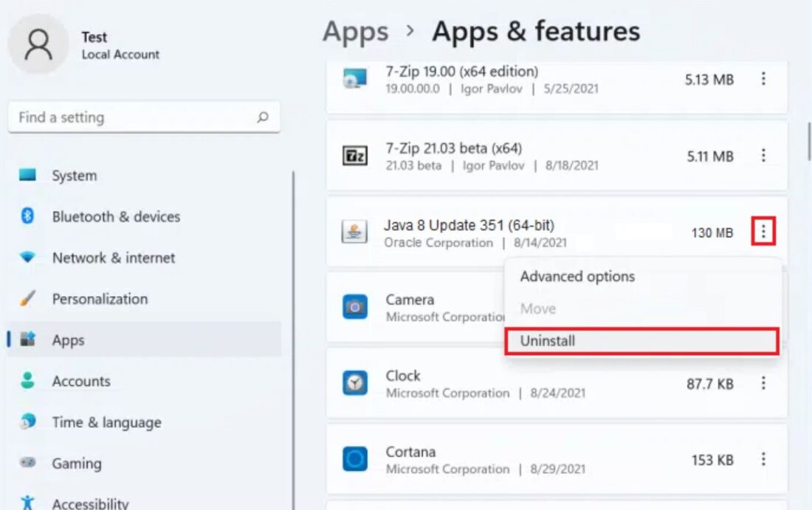Click the Network & internet globe icon
The image size is (812, 510).
pos(28,258)
